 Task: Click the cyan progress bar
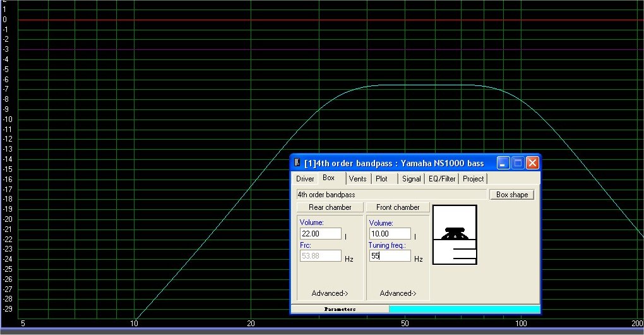tap(464, 309)
